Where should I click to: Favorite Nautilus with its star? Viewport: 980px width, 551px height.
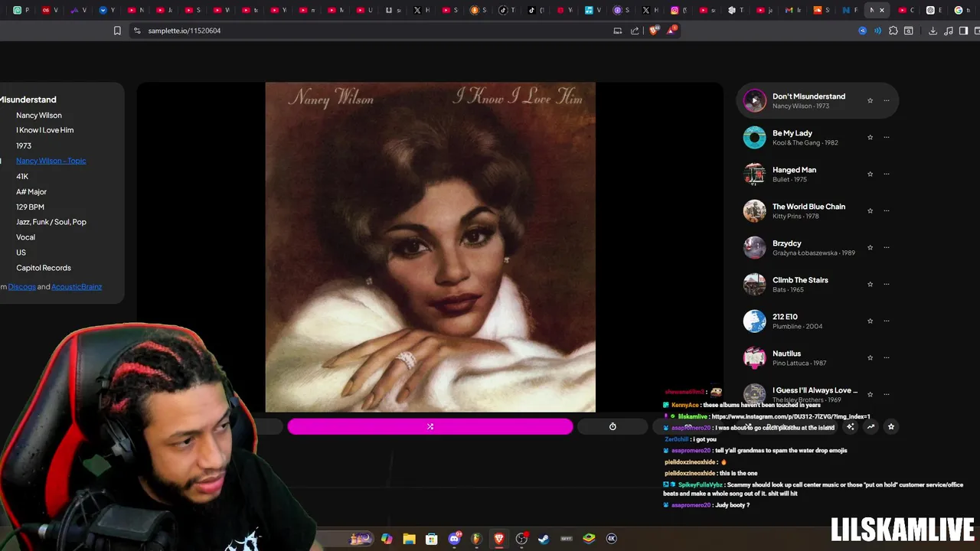(870, 357)
